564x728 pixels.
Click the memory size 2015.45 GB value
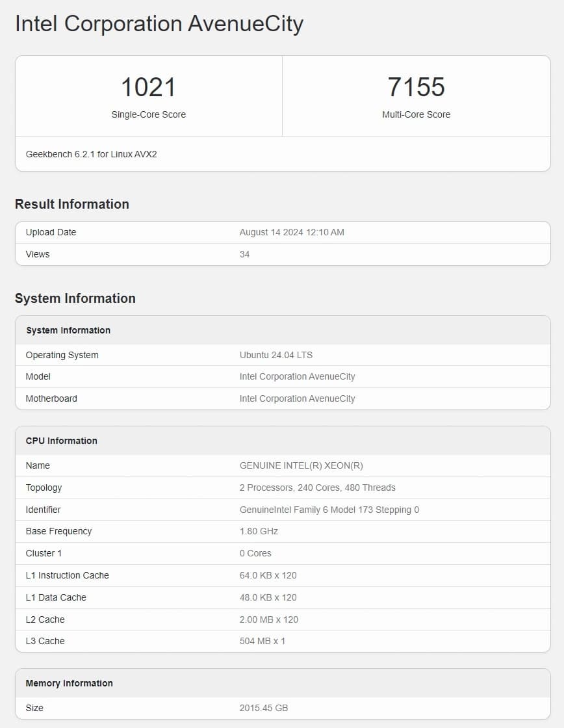(x=264, y=708)
